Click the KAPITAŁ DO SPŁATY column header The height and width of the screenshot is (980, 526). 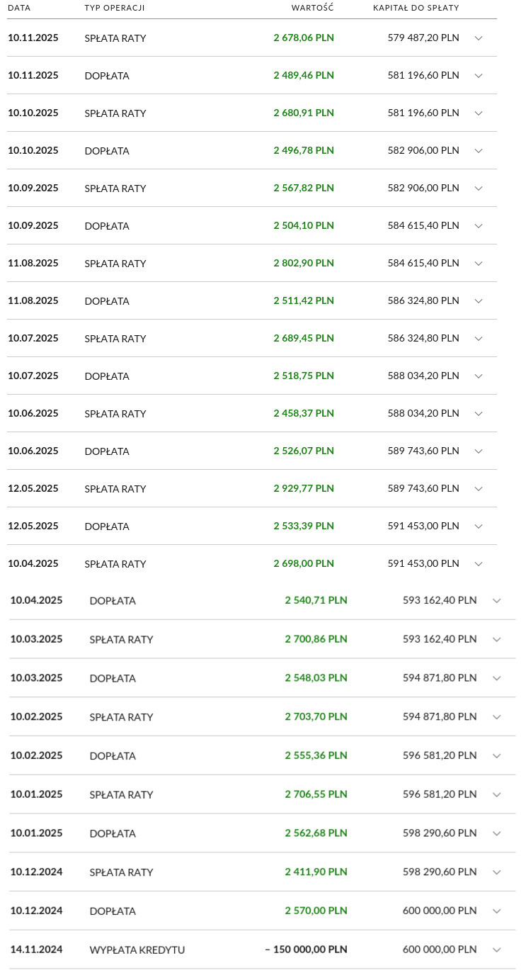click(x=416, y=8)
